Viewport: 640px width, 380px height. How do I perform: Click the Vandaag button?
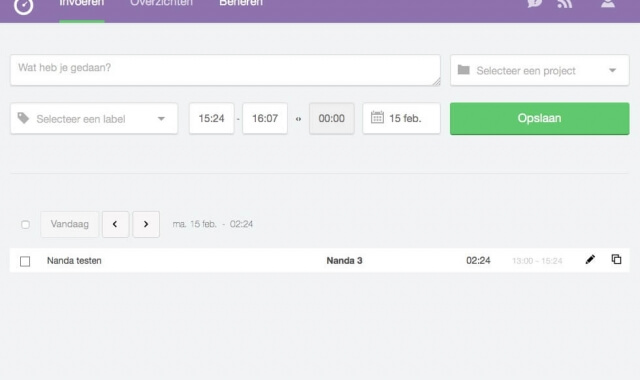pyautogui.click(x=70, y=224)
